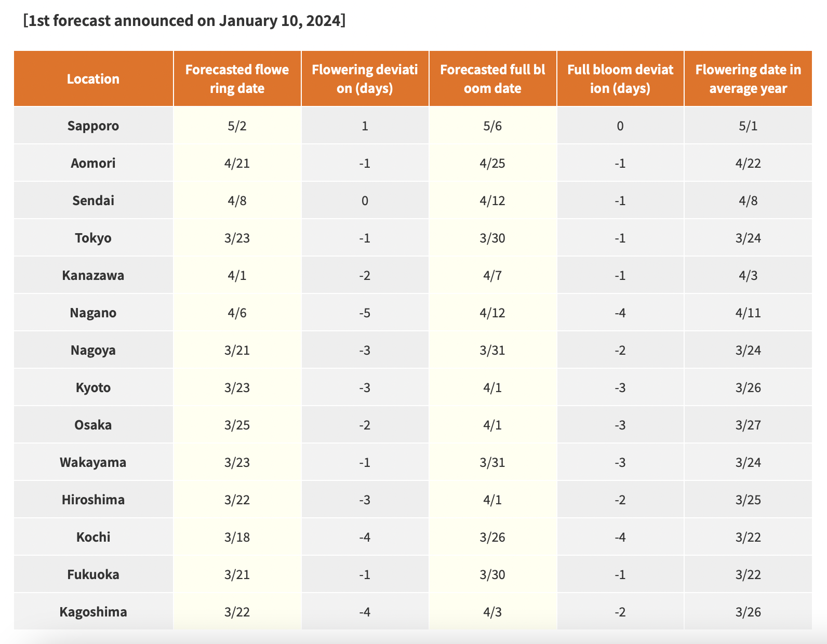Click Hiroshima's average year flowering date

pyautogui.click(x=748, y=500)
